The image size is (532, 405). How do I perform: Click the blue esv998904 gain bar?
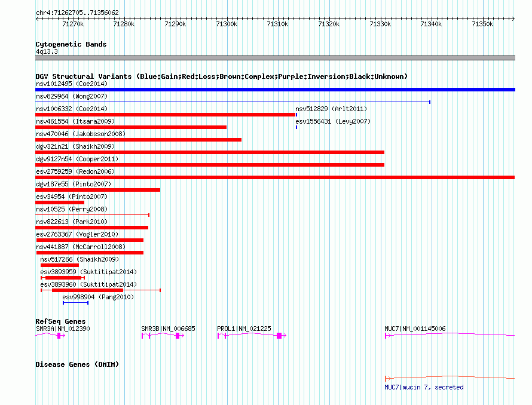76,303
